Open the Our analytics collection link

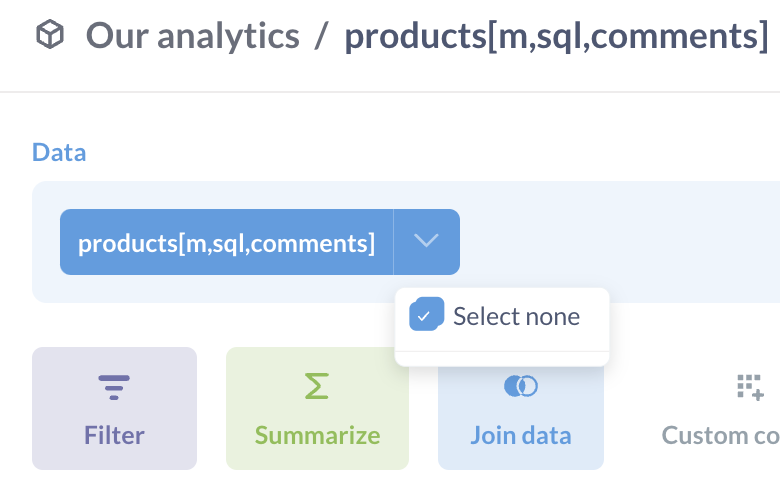coord(193,36)
